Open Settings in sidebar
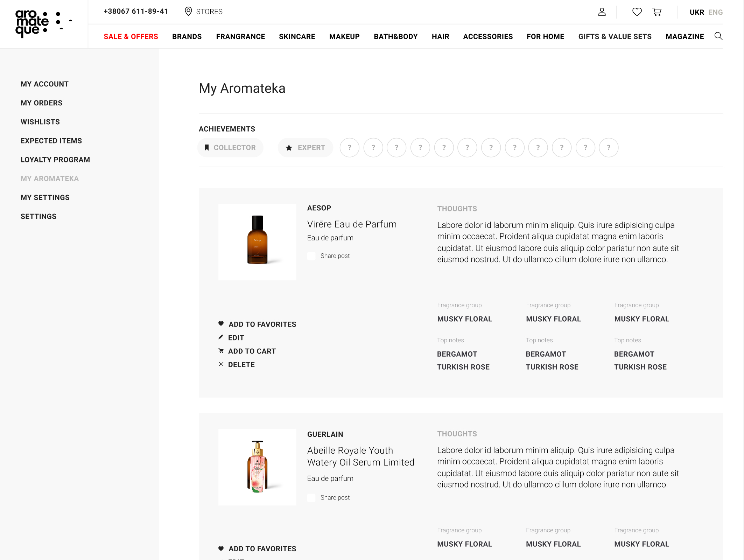The width and height of the screenshot is (744, 560). coord(38,216)
